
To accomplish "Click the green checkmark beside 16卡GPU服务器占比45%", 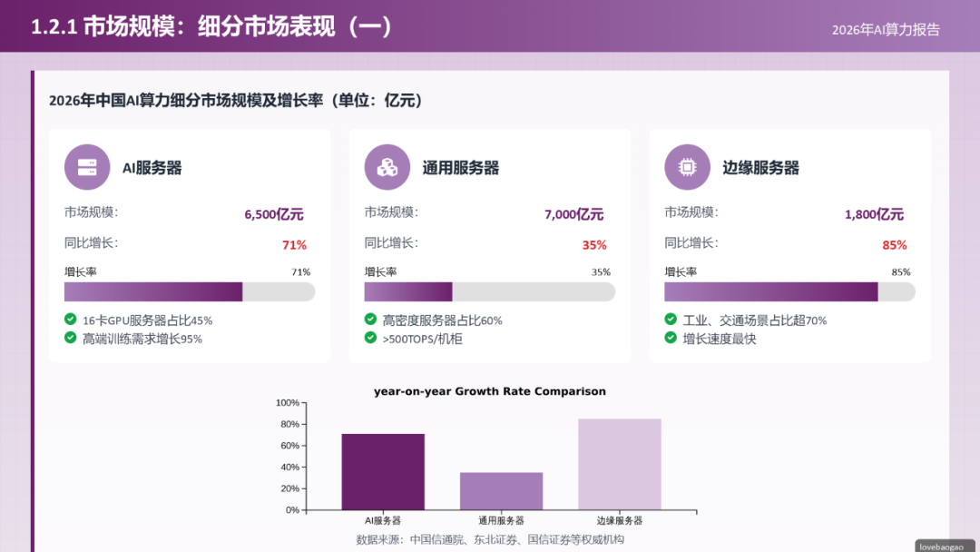I will coord(71,320).
